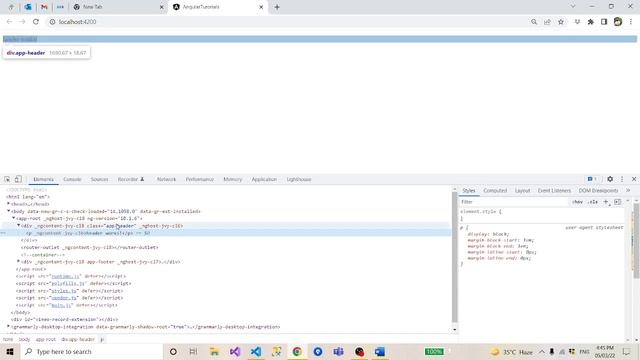This screenshot has height=360, width=640.
Task: Open DevTools settings gear
Action: tap(610, 179)
